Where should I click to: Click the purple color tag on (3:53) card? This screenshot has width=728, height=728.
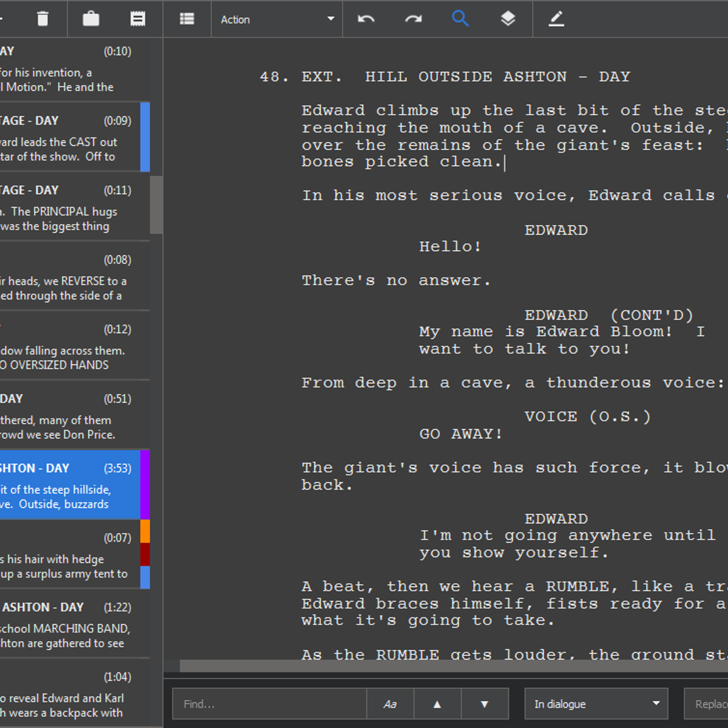145,485
